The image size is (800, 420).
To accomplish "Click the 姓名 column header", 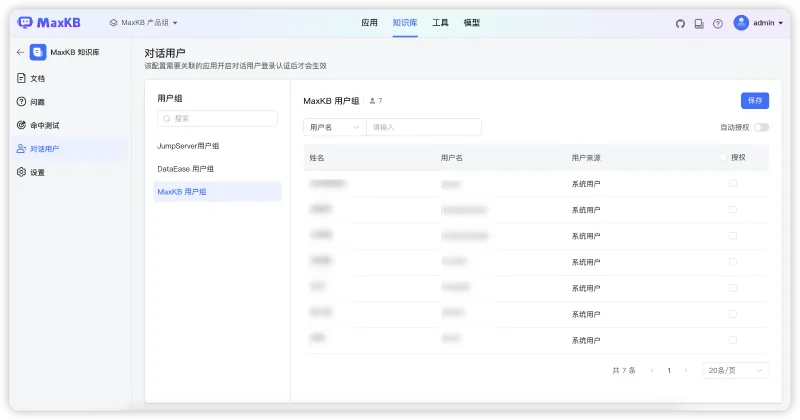I will [x=317, y=158].
